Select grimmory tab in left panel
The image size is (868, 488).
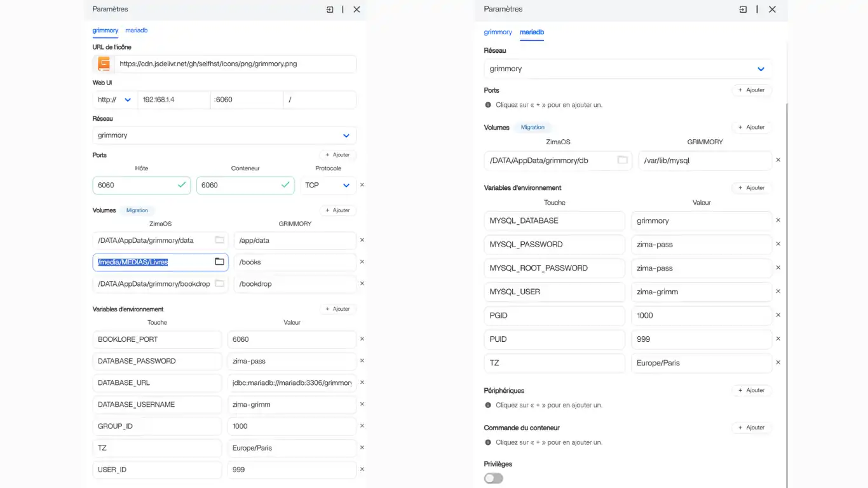(105, 30)
